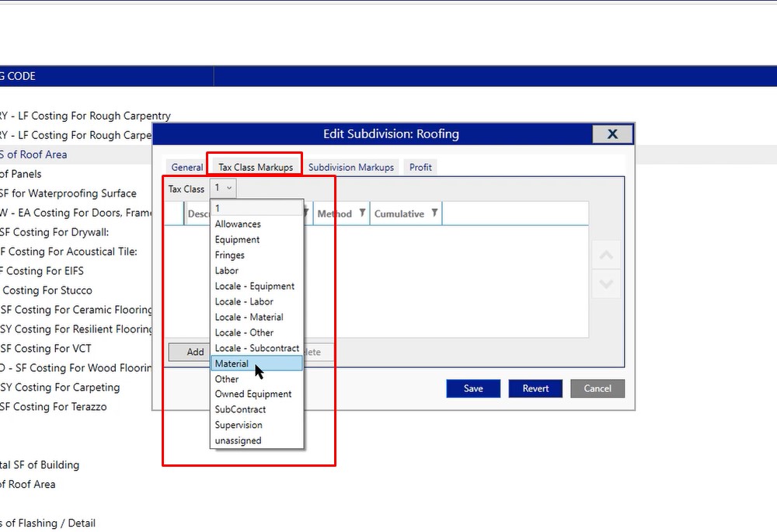
Task: Open the Subdivision Markups tab
Action: pyautogui.click(x=351, y=167)
